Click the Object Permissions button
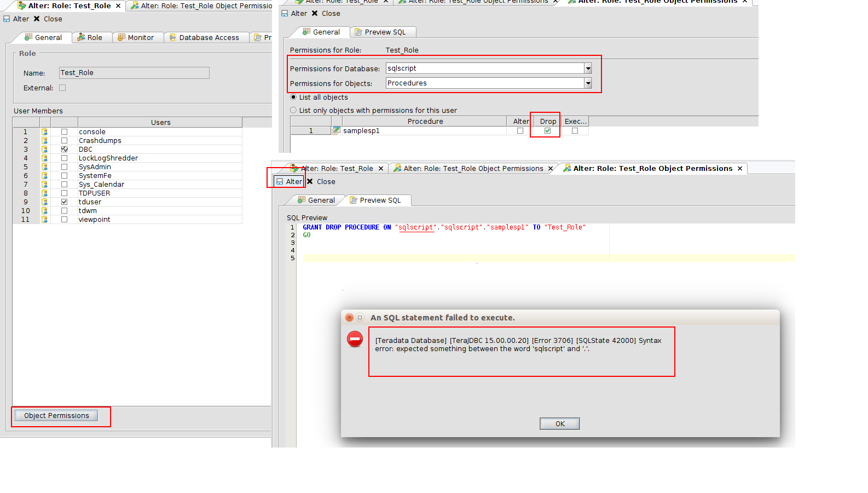This screenshot has width=868, height=493. click(56, 416)
